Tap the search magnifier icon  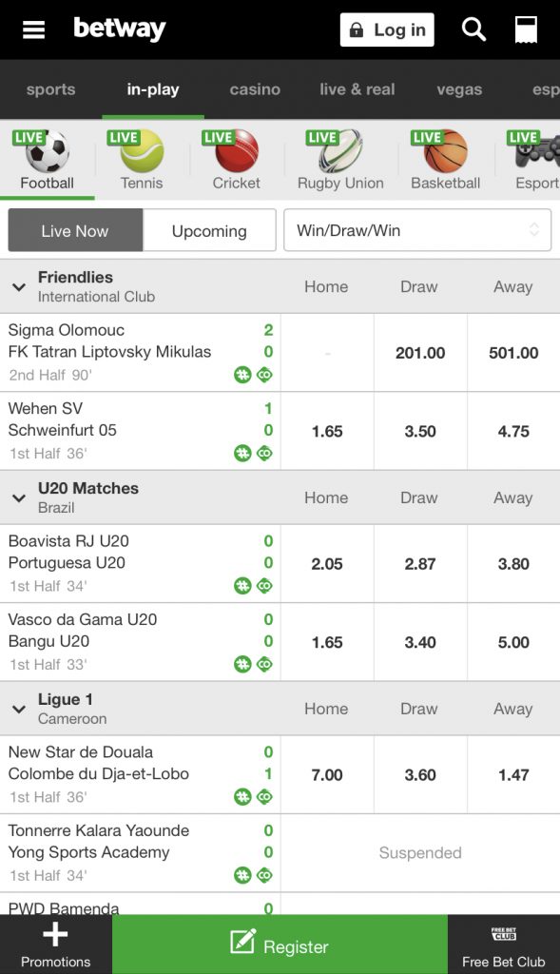click(x=473, y=29)
